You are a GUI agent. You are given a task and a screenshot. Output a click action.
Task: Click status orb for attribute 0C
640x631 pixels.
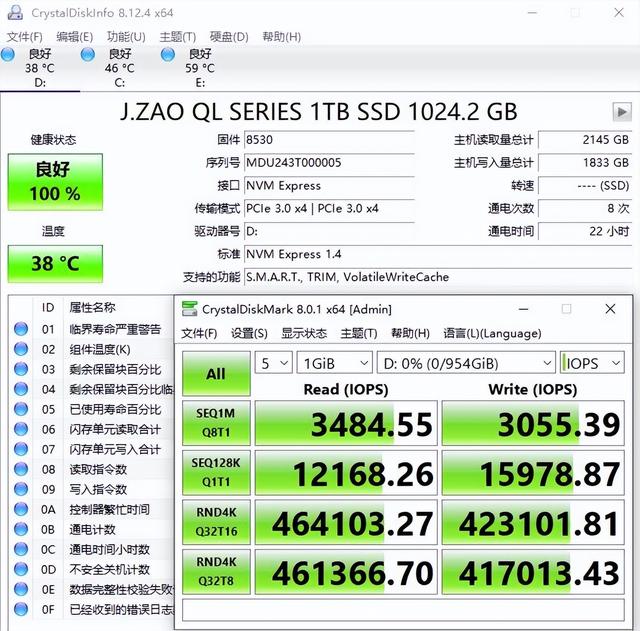[x=21, y=549]
